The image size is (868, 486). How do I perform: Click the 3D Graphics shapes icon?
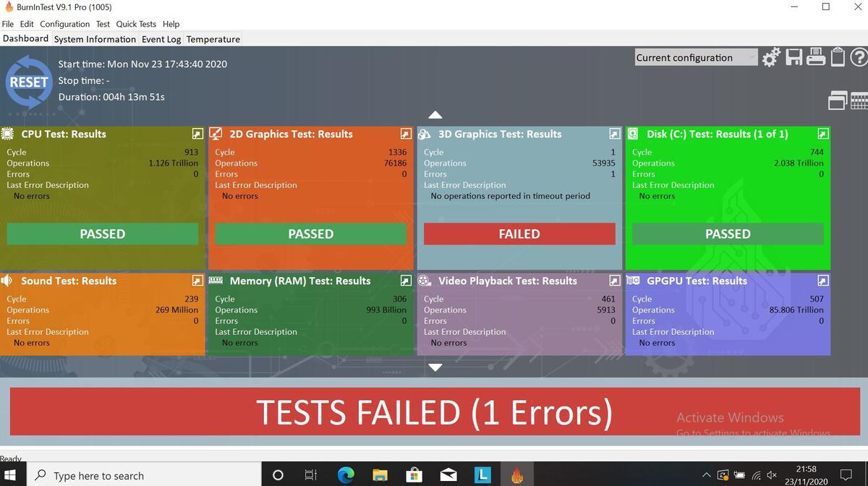(x=425, y=134)
